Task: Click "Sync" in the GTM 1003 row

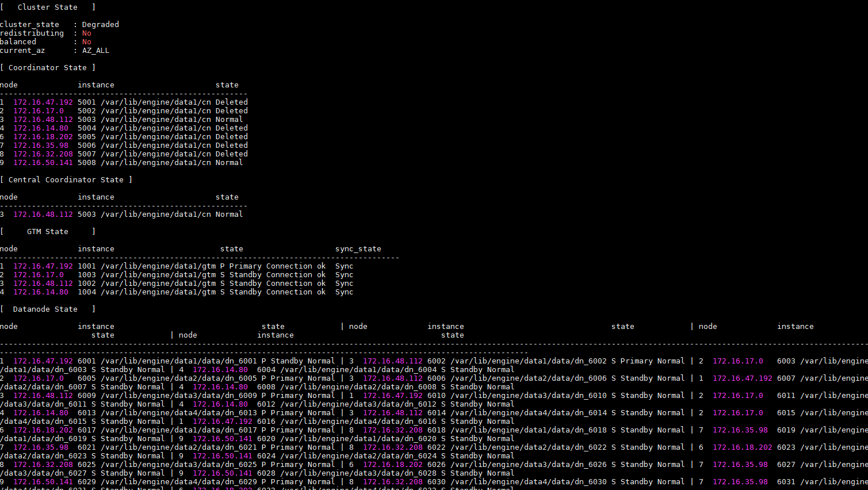Action: (345, 275)
